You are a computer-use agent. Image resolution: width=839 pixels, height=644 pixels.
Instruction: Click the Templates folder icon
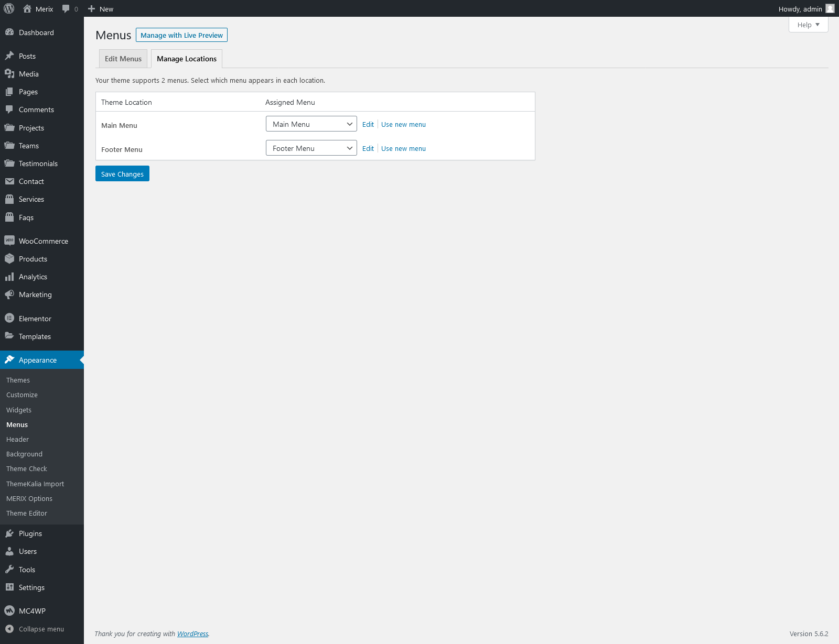click(9, 336)
